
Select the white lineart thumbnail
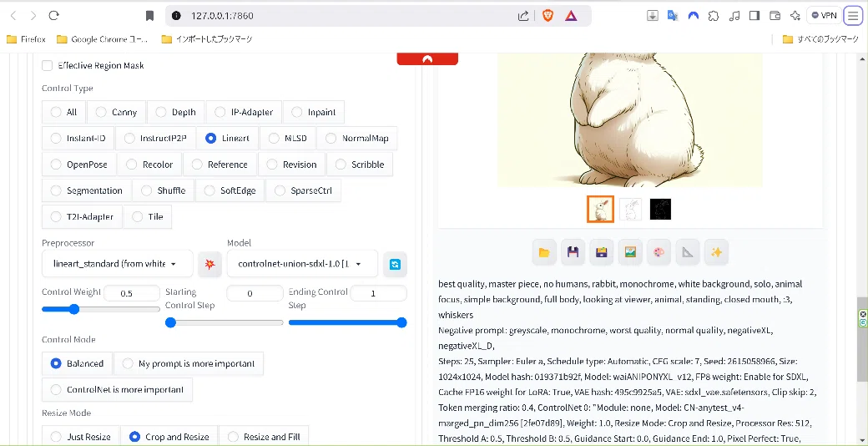pos(630,210)
